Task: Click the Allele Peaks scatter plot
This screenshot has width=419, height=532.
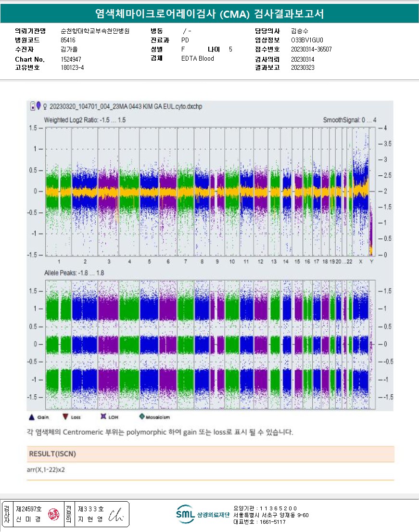Action: [210, 344]
